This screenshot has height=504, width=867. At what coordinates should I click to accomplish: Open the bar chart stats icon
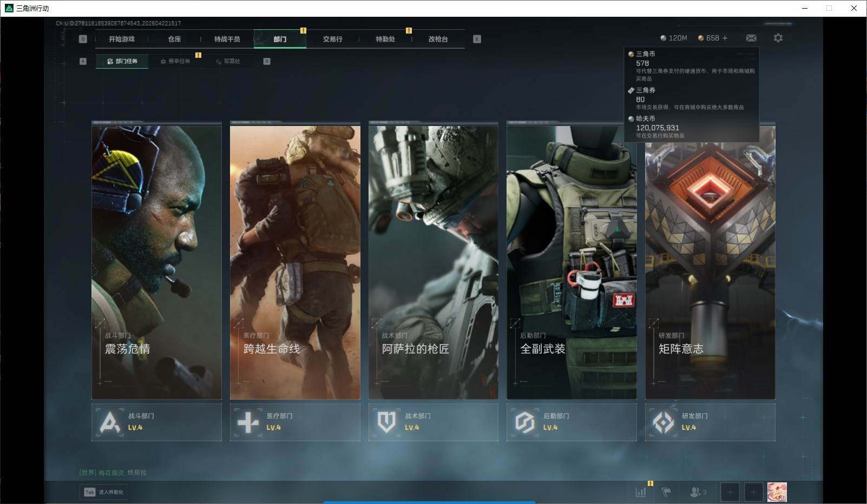click(x=641, y=492)
